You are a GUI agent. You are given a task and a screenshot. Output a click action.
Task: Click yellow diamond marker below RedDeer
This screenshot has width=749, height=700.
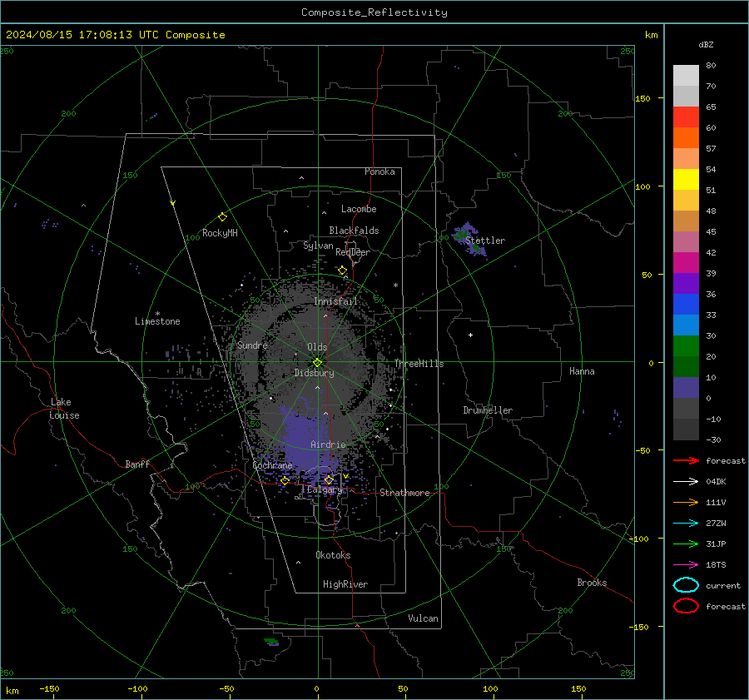(342, 271)
